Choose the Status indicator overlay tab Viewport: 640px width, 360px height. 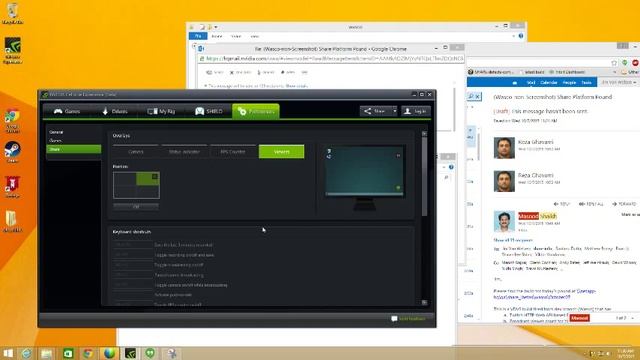coord(184,151)
